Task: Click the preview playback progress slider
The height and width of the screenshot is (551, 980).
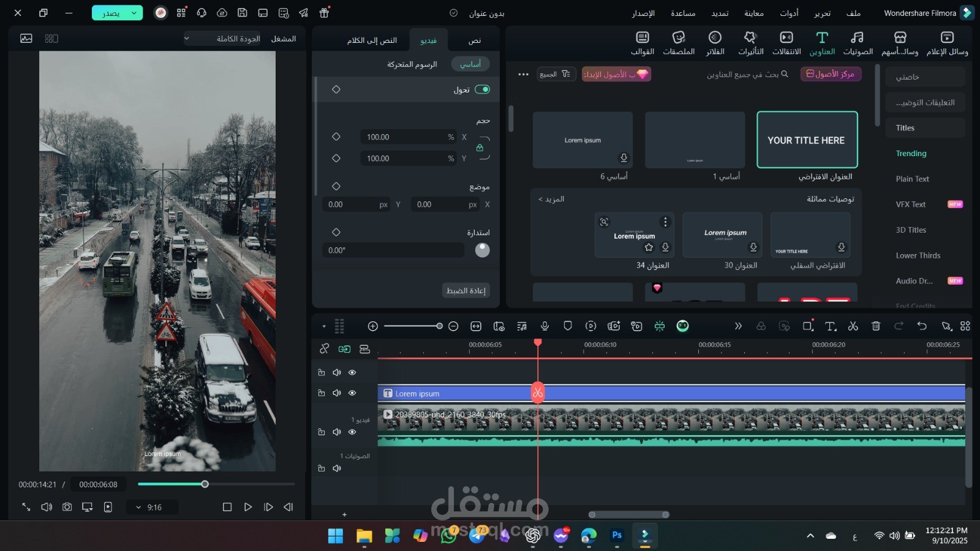Action: click(x=216, y=484)
